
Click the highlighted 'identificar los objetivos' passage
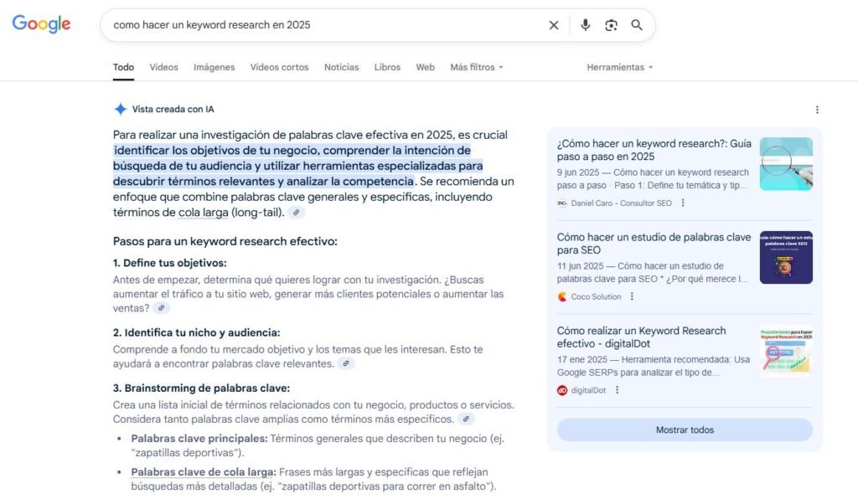click(297, 166)
